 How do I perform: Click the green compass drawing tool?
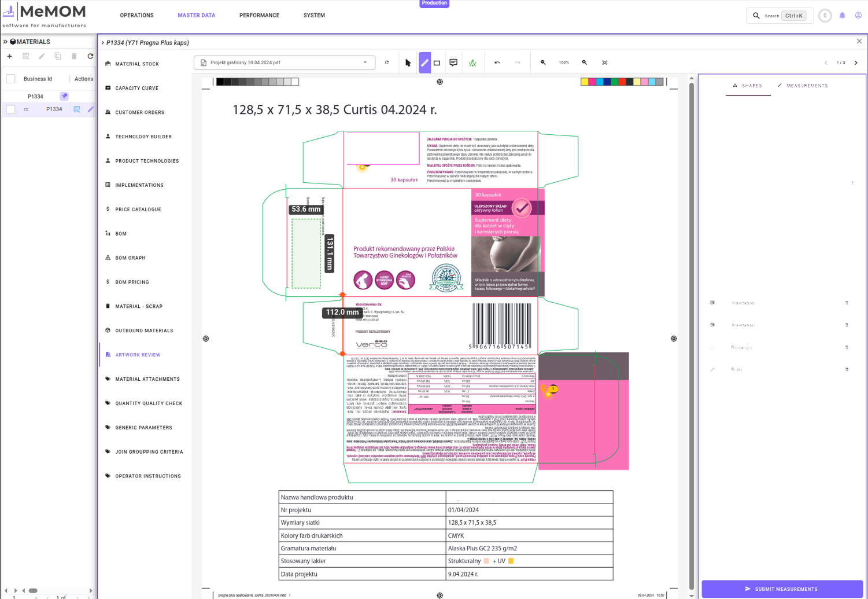(472, 63)
